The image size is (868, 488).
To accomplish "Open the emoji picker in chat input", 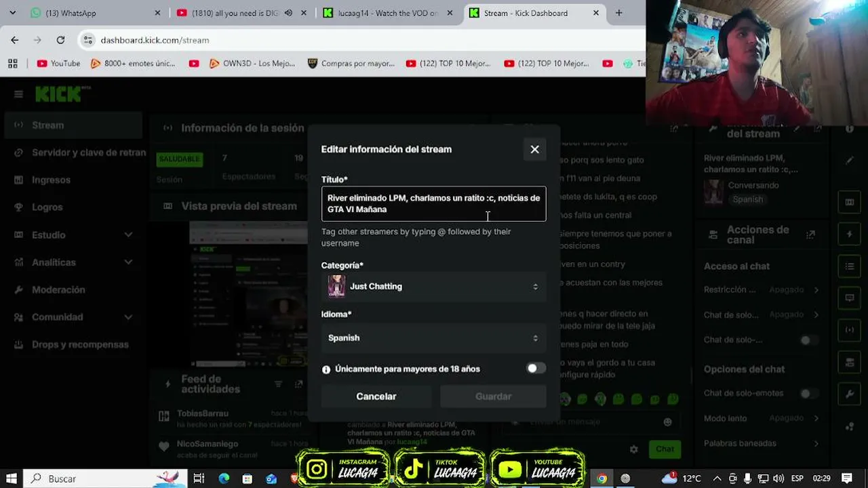I will 668,422.
